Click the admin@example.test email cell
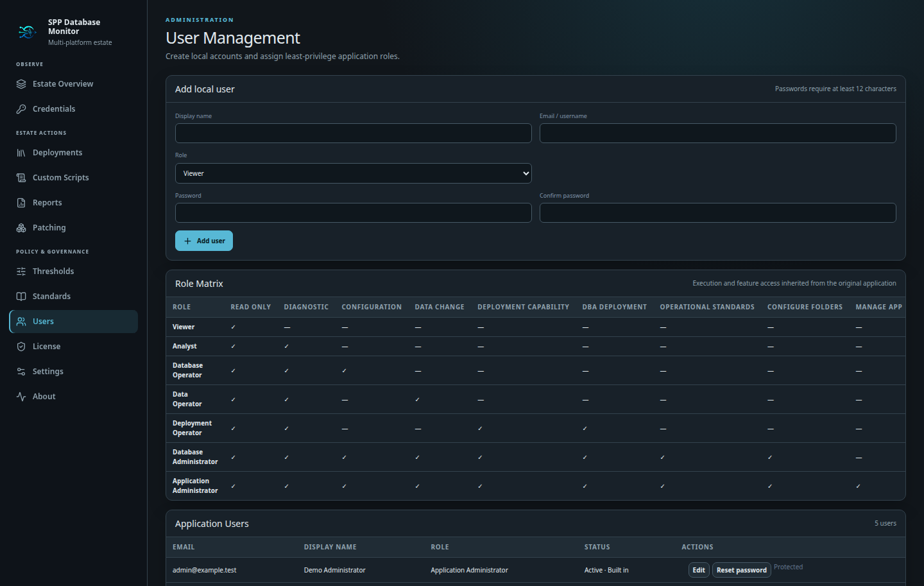924x586 pixels. click(x=205, y=570)
